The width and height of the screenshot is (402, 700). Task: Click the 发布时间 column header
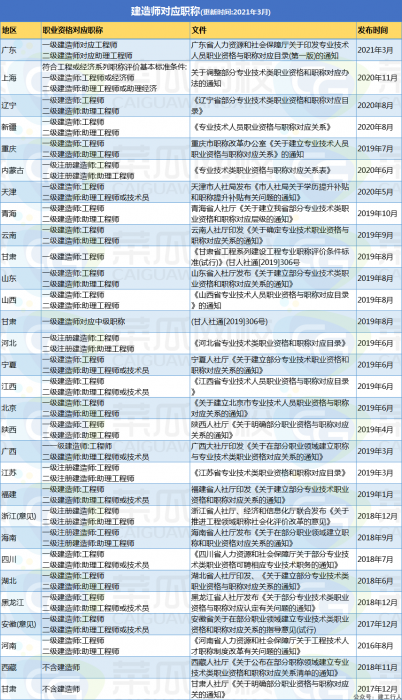point(379,30)
